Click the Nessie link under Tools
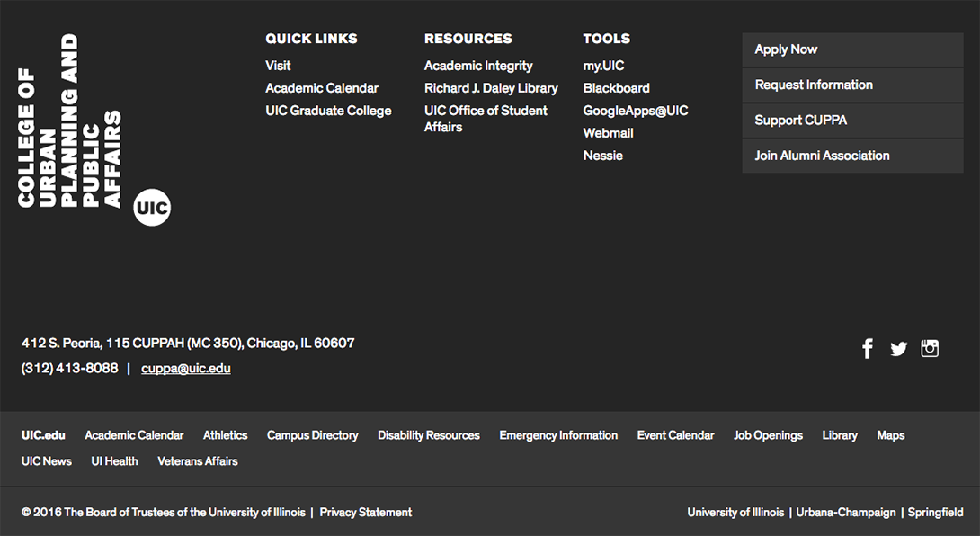 coord(603,155)
